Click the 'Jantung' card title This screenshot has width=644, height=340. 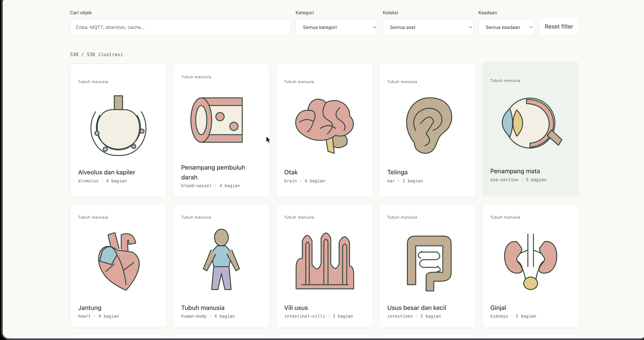tap(89, 308)
